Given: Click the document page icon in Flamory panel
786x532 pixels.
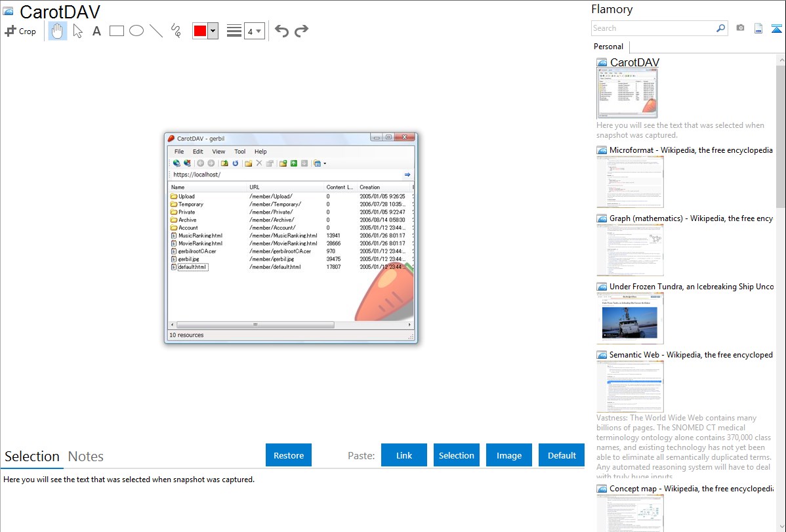Looking at the screenshot, I should click(758, 28).
